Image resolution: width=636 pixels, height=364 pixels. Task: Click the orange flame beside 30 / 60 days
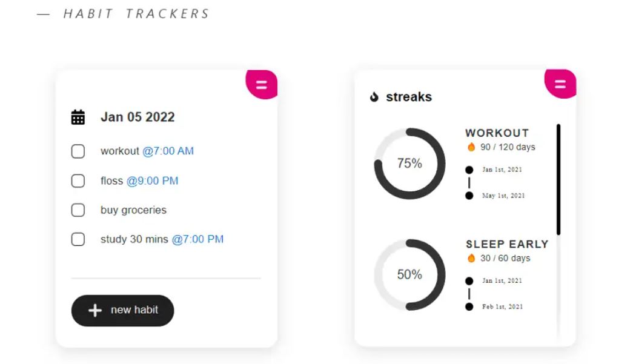point(471,258)
